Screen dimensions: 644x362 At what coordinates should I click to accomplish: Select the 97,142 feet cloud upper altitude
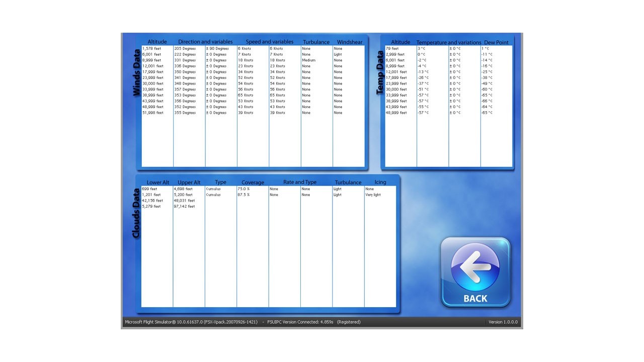(185, 206)
